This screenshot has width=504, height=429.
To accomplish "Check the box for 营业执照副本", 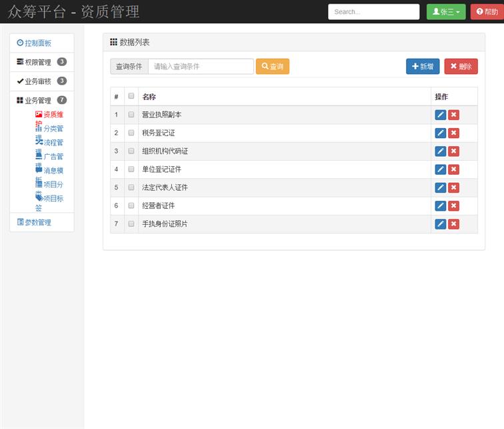I will (131, 115).
